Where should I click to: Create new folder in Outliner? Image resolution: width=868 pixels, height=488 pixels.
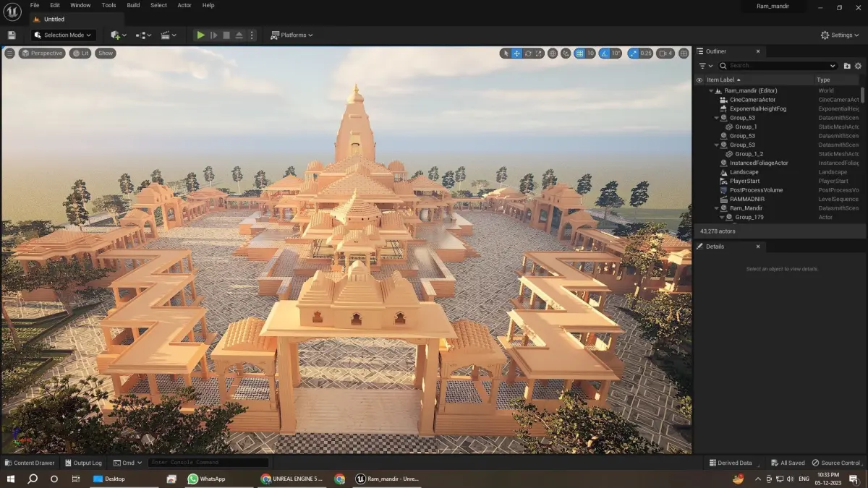[847, 66]
